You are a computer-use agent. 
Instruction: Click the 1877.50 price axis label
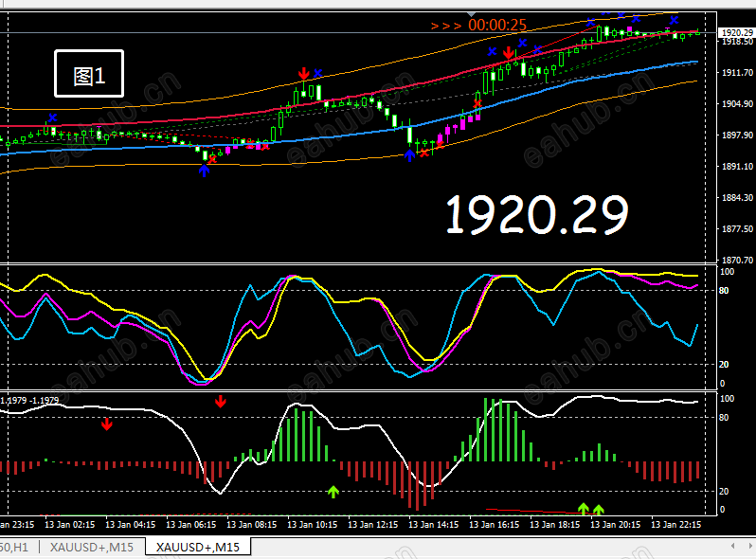(x=737, y=229)
